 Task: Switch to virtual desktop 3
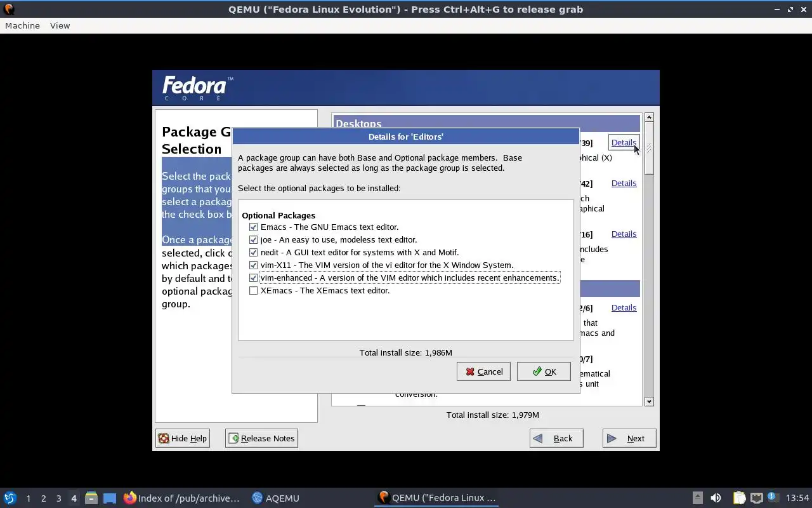tap(58, 498)
